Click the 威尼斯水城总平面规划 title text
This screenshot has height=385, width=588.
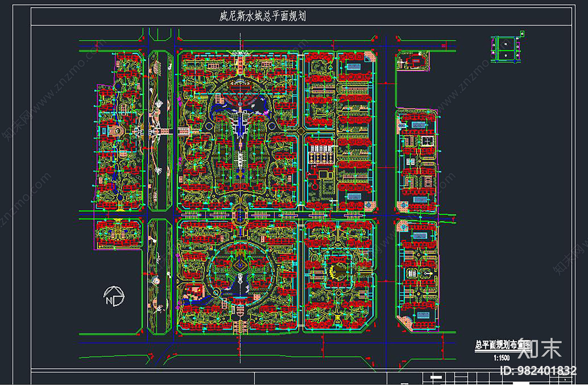[262, 16]
